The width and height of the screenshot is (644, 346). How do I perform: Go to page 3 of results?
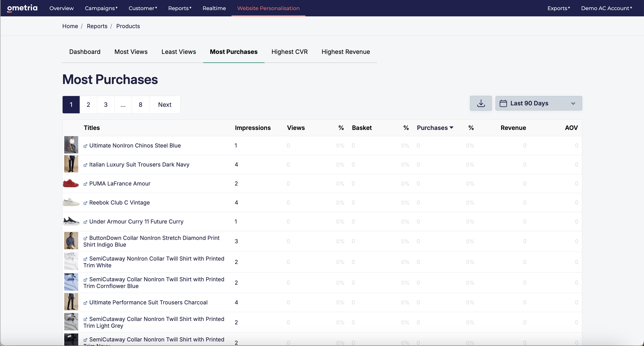[105, 104]
